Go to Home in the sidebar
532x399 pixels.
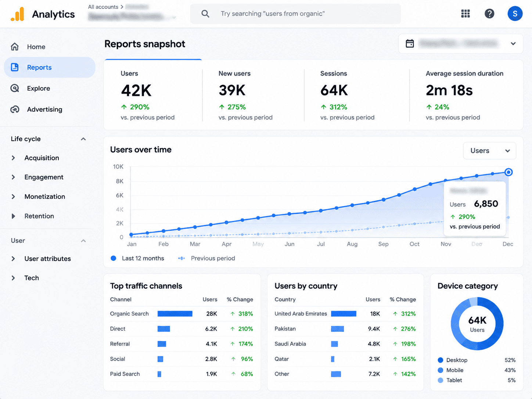(x=36, y=47)
